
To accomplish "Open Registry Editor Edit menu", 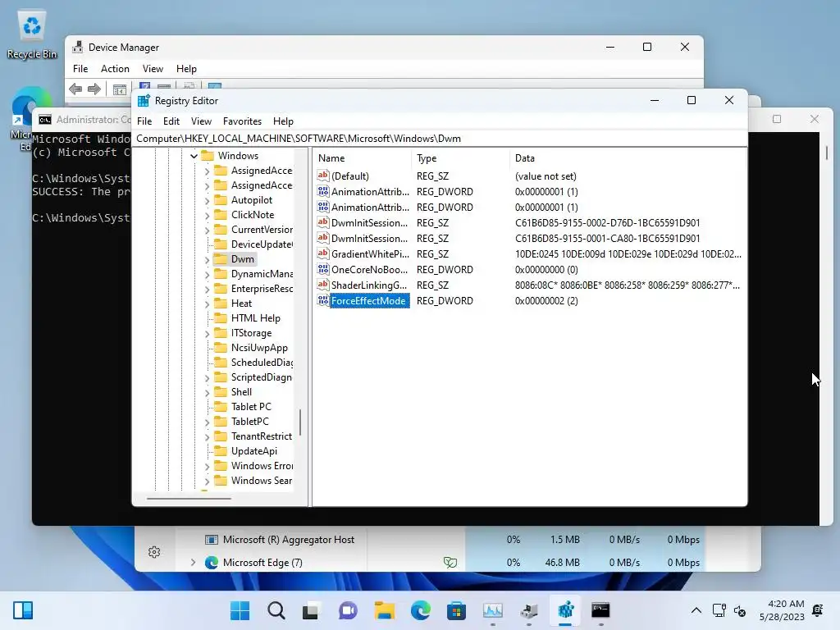I will coord(171,121).
